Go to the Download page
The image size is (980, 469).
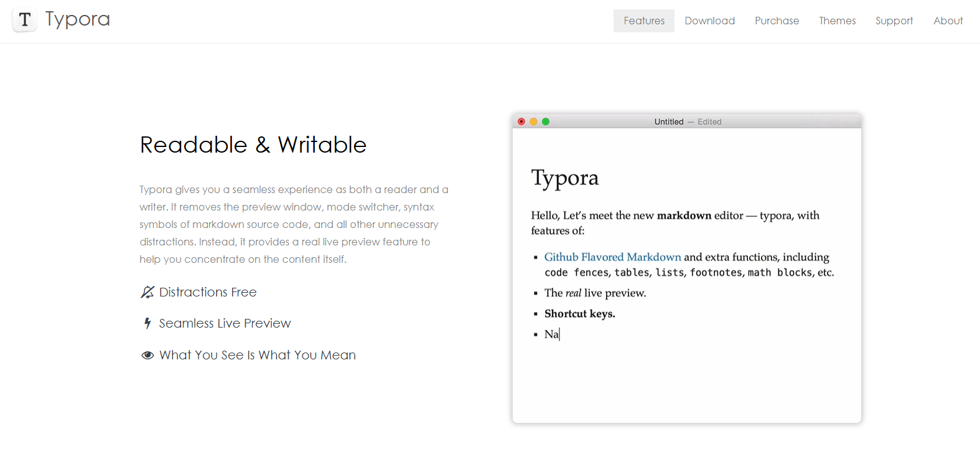pos(710,21)
